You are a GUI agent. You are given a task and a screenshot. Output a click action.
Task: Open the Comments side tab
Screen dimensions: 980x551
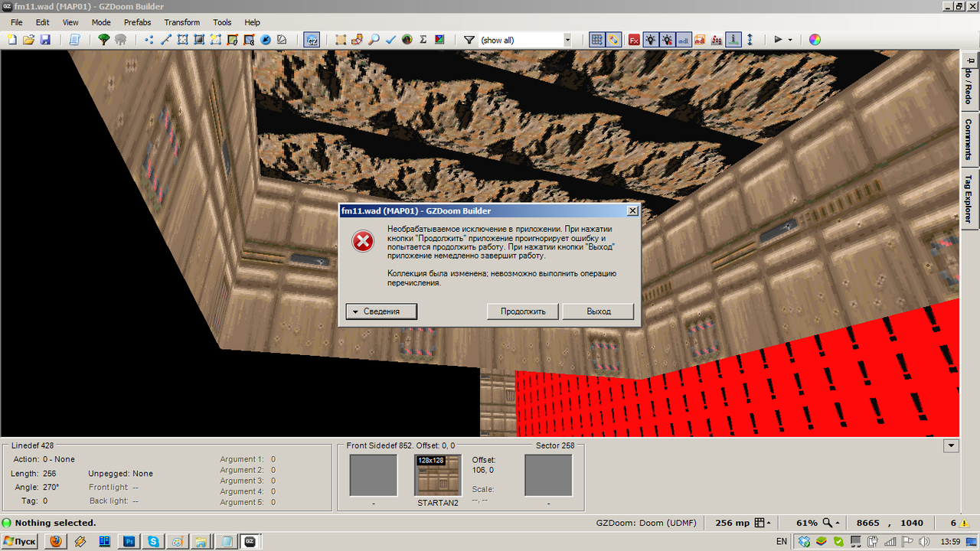point(969,139)
